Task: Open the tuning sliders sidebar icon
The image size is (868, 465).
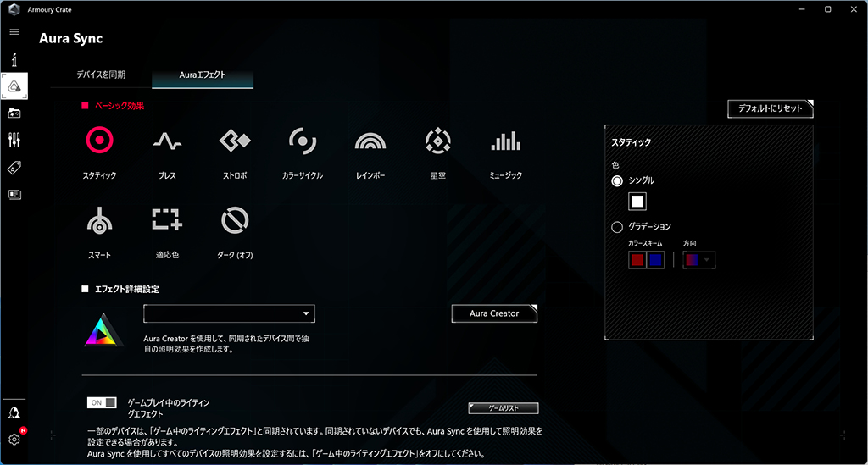Action: coord(14,140)
